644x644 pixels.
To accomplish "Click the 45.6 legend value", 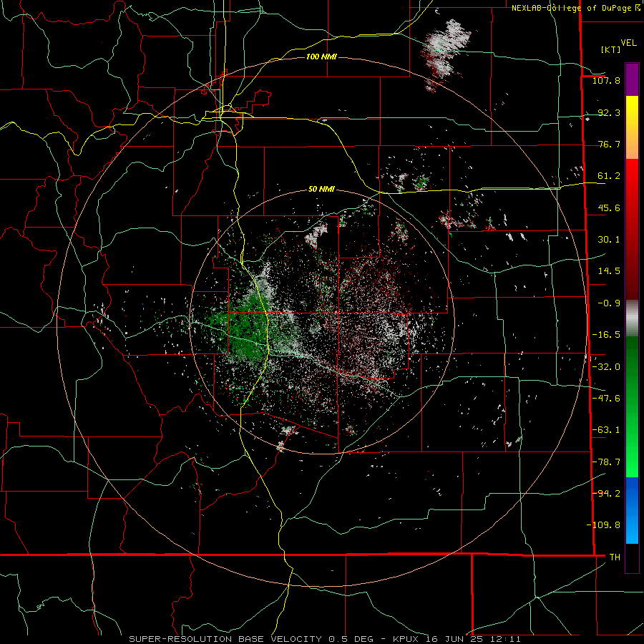I will [x=609, y=208].
